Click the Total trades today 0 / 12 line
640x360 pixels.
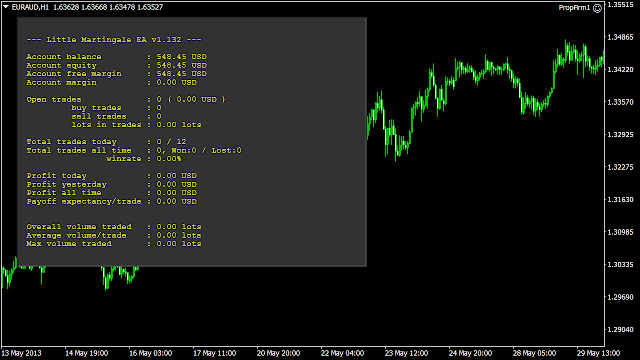[107, 142]
